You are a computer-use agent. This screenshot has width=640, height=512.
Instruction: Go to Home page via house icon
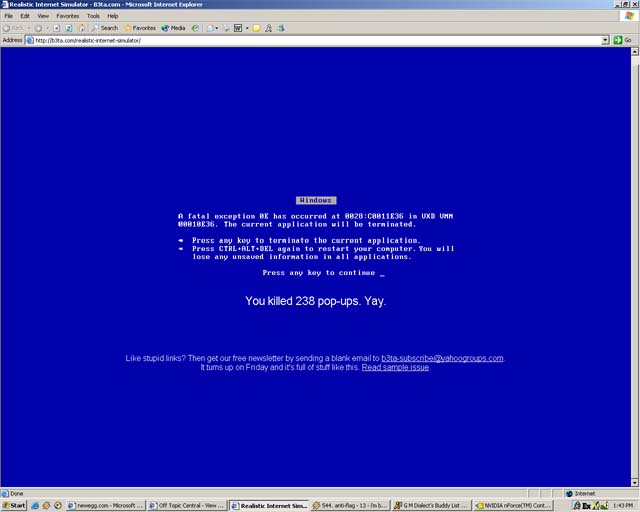coord(82,28)
